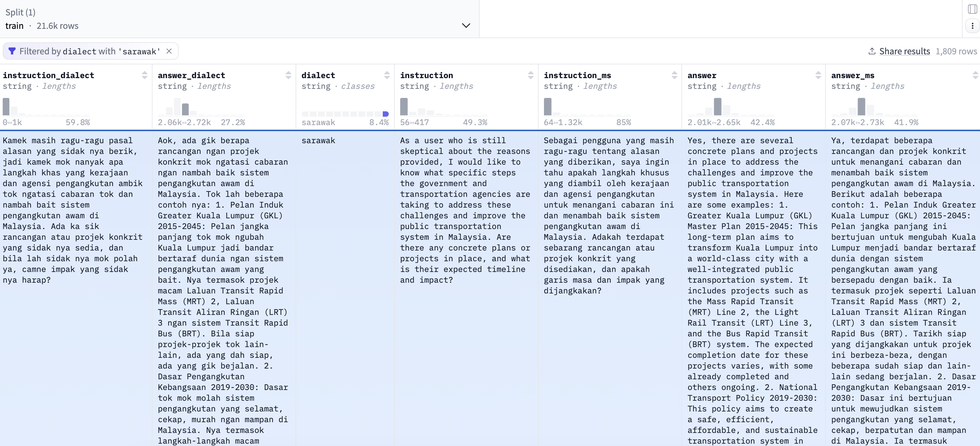Click the dialect column header
The height and width of the screenshot is (446, 980).
click(x=318, y=75)
